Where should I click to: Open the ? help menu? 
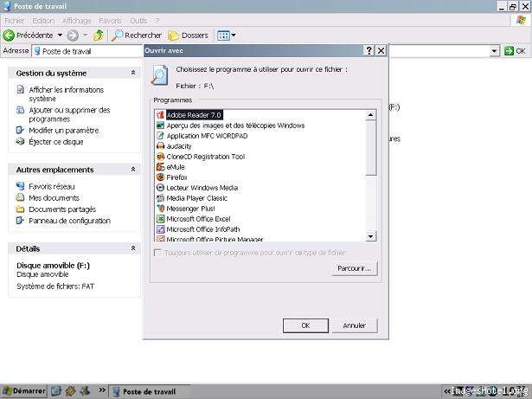pyautogui.click(x=157, y=21)
